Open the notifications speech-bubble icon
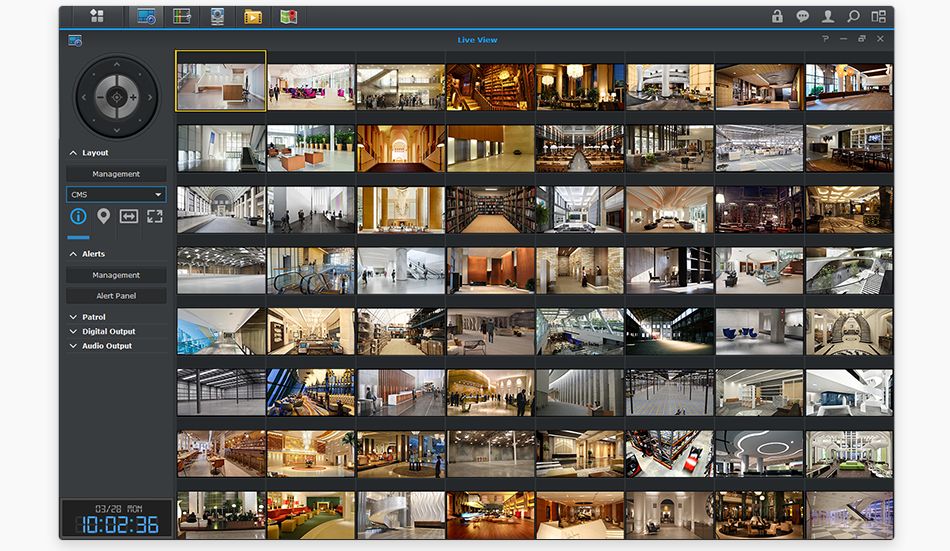950x551 pixels. tap(803, 16)
